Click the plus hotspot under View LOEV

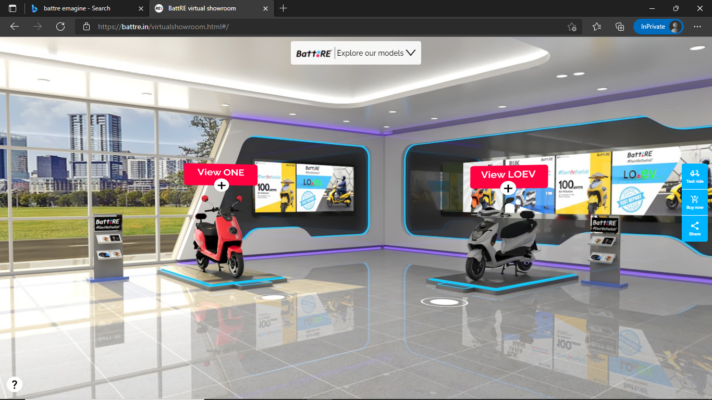coord(508,188)
